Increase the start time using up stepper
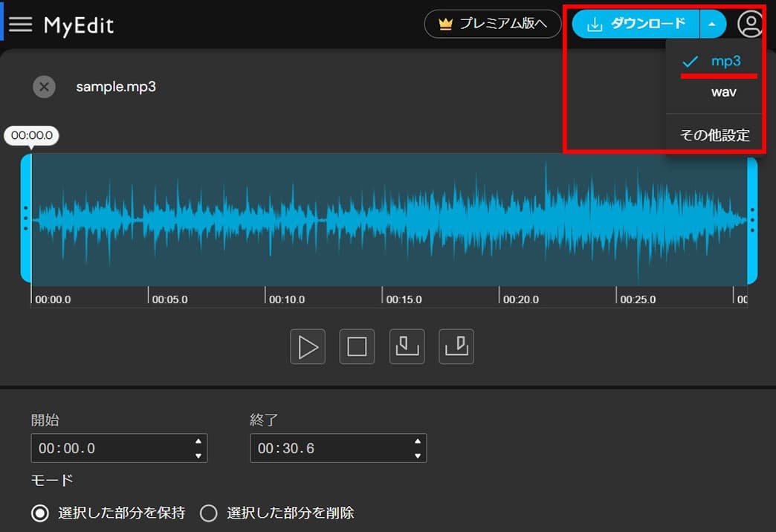This screenshot has width=776, height=532. (x=198, y=441)
